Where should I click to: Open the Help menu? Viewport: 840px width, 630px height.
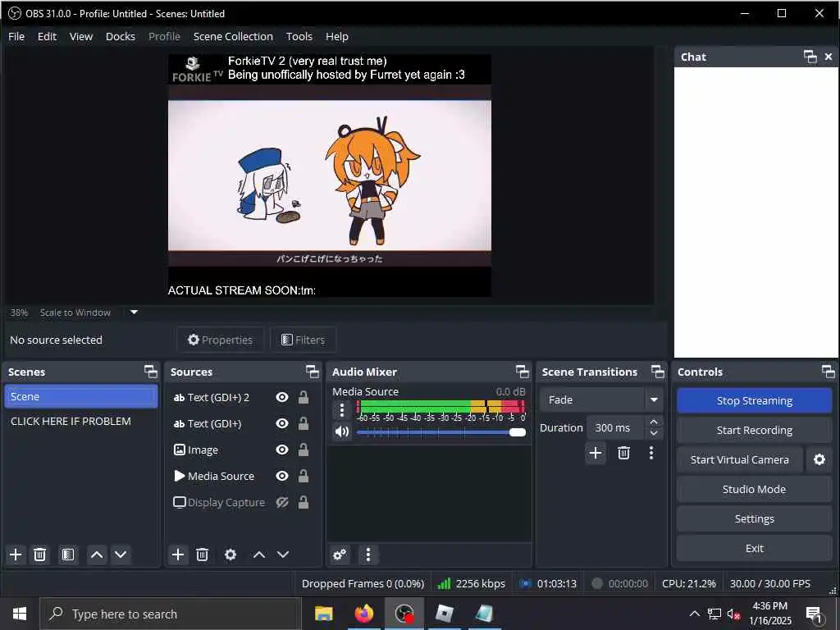pyautogui.click(x=337, y=36)
